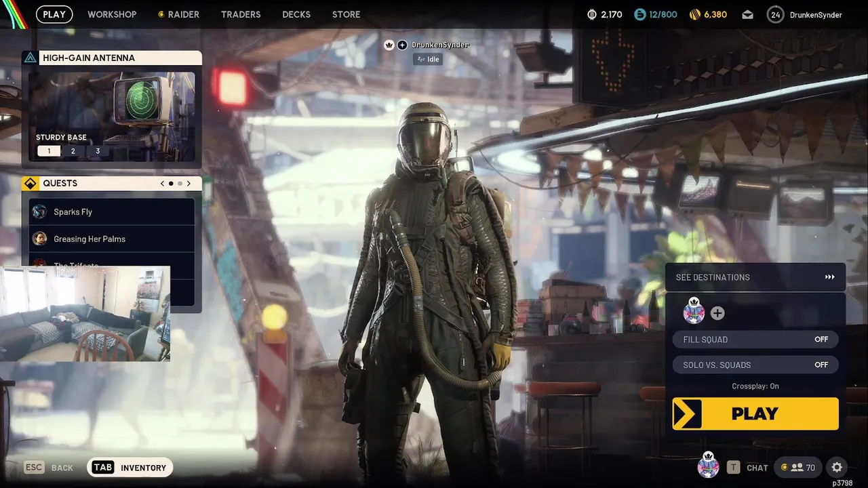Open the Traders tab
868x488 pixels.
[241, 14]
